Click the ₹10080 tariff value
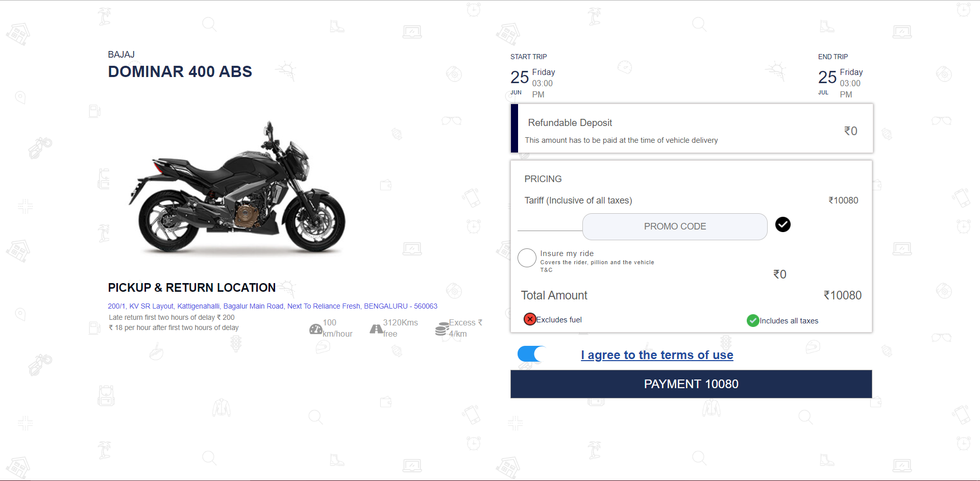Screen dimensions: 980x481 [843, 200]
